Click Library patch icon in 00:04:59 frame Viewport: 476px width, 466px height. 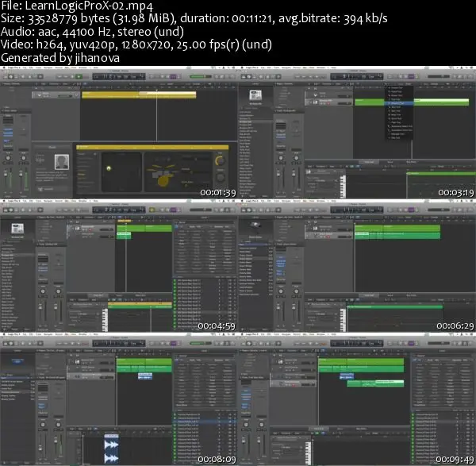[x=17, y=229]
